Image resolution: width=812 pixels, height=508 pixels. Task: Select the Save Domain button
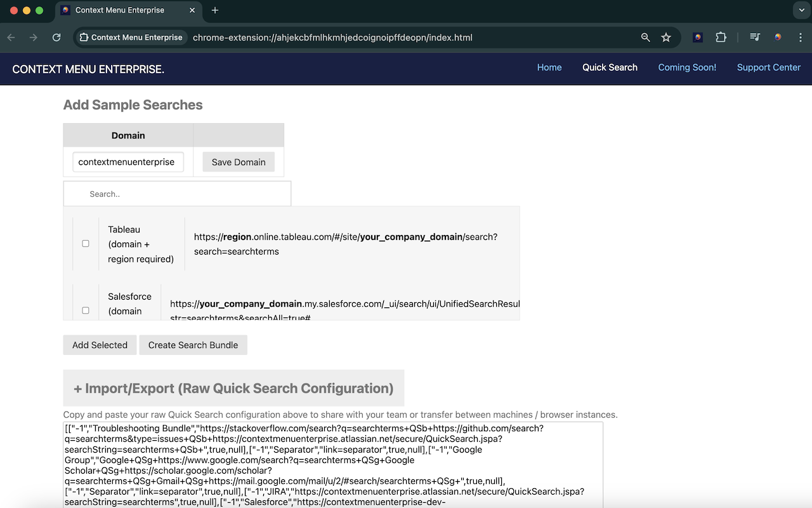pos(238,162)
